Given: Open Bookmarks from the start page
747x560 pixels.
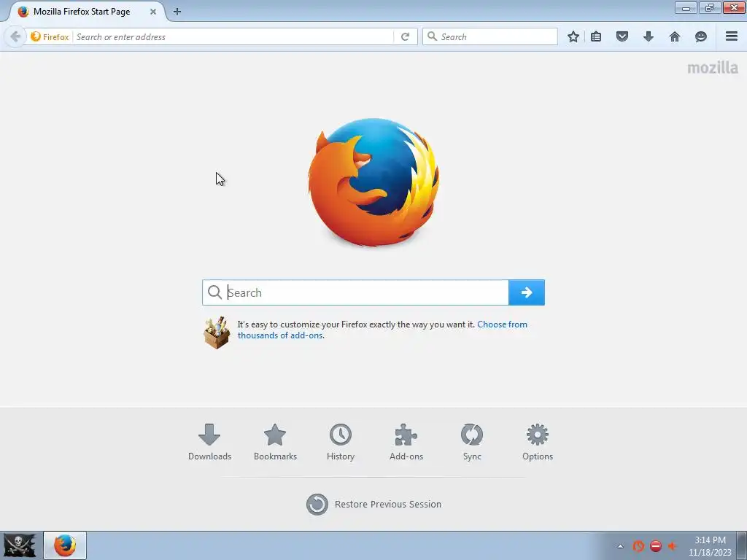Looking at the screenshot, I should pos(275,443).
